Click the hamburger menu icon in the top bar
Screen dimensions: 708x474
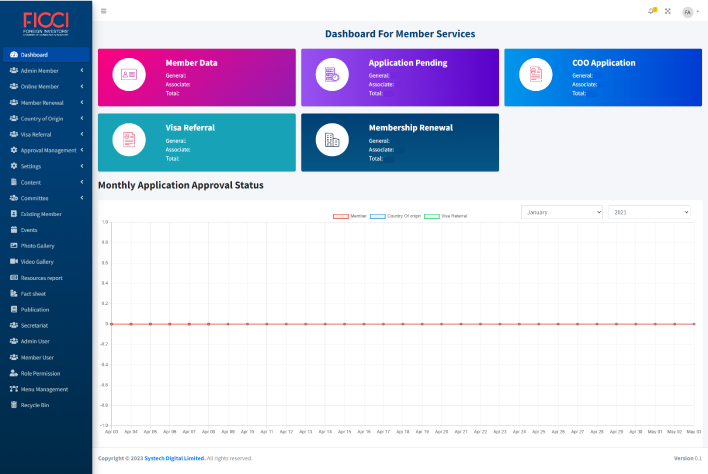[x=104, y=11]
